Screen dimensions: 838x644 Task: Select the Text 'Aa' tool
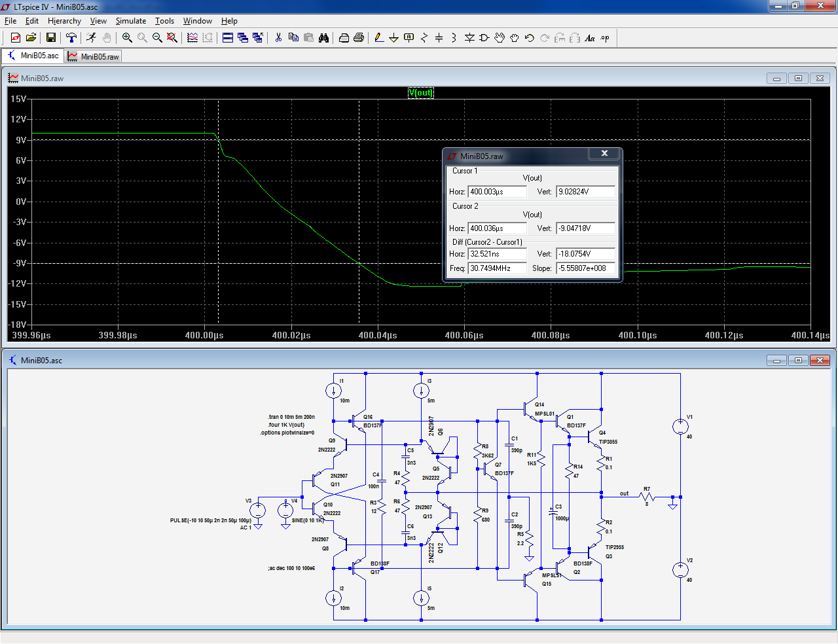(x=590, y=38)
